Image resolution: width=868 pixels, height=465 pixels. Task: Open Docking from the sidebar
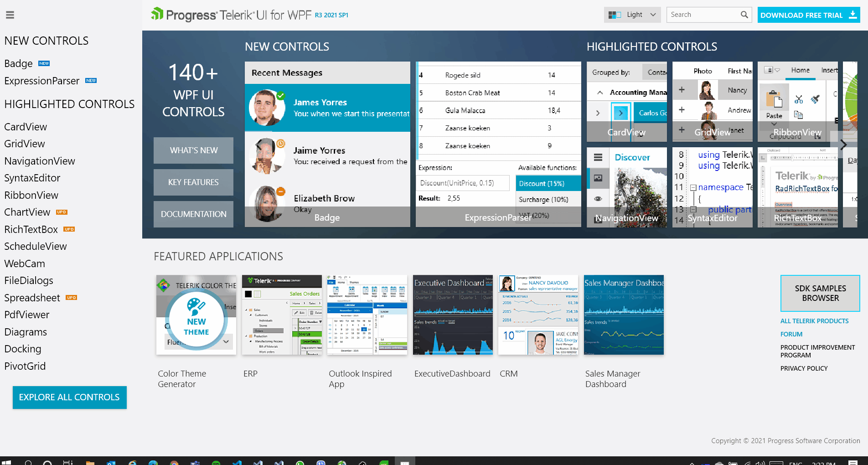23,349
